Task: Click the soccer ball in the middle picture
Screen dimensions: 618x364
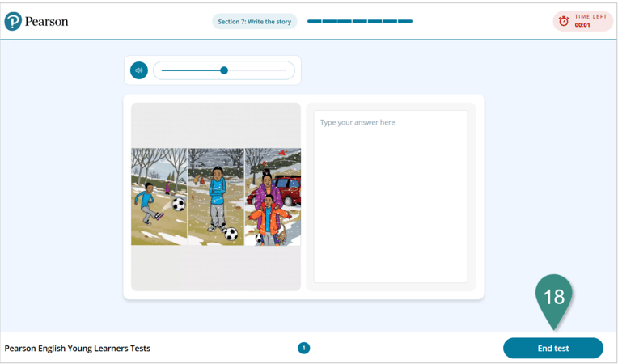Action: tap(231, 234)
